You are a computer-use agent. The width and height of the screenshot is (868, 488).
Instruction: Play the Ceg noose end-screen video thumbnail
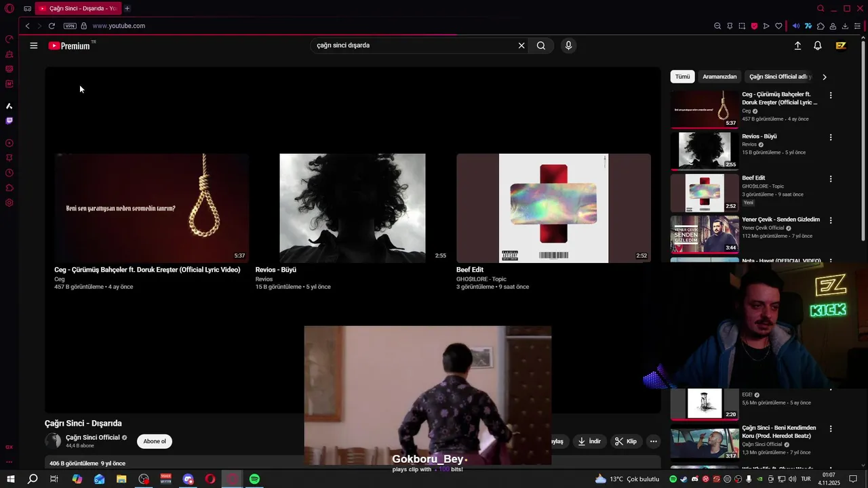151,207
